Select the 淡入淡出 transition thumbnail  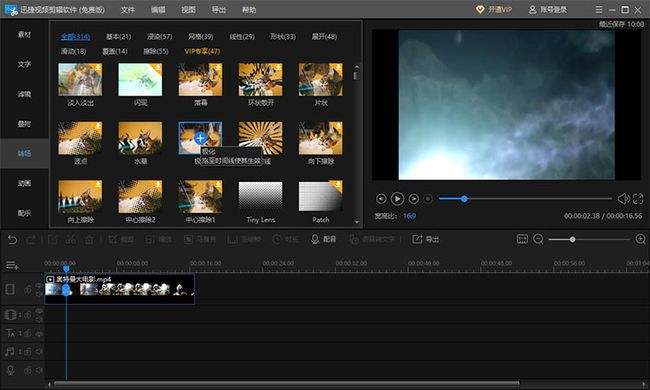(80, 80)
